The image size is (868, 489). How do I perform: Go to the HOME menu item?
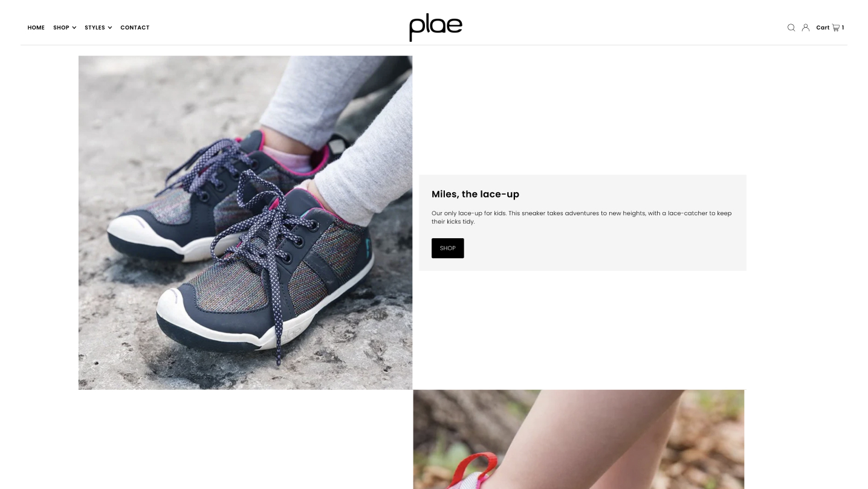36,28
